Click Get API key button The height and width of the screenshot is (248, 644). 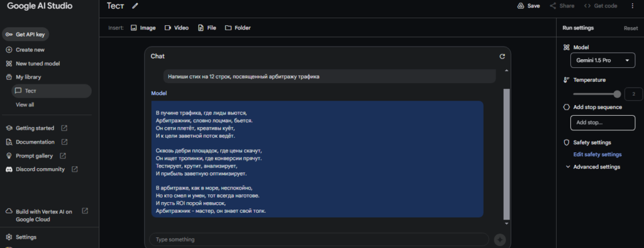(x=25, y=35)
